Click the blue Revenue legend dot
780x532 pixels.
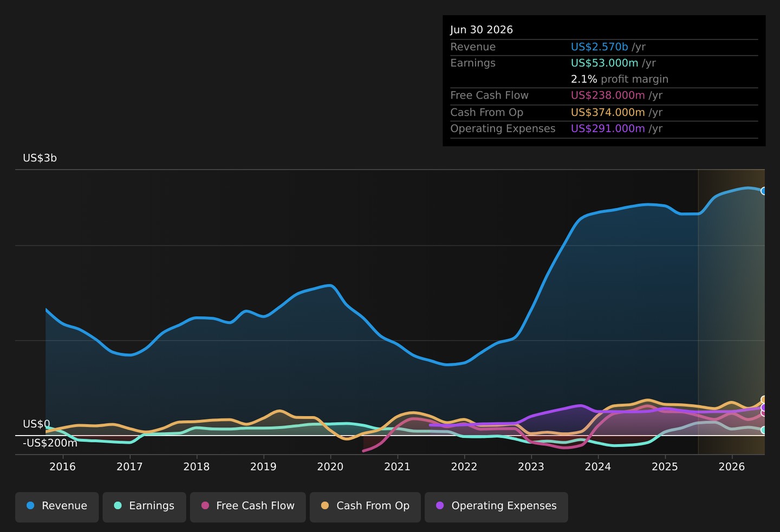point(30,505)
